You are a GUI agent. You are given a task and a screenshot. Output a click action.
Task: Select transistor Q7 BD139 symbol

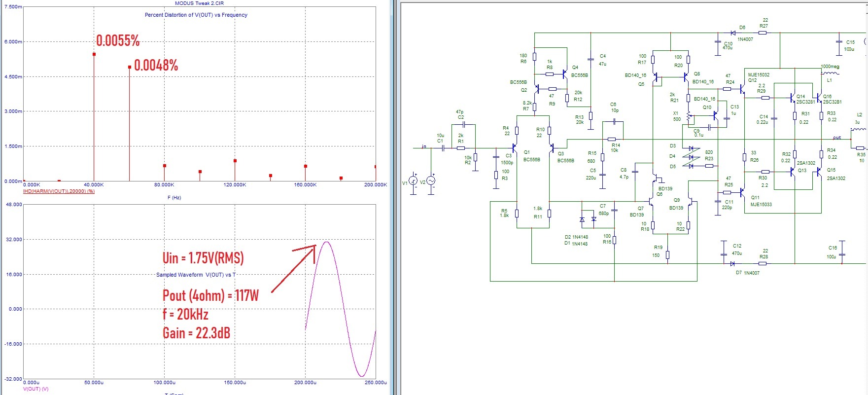tap(651, 201)
